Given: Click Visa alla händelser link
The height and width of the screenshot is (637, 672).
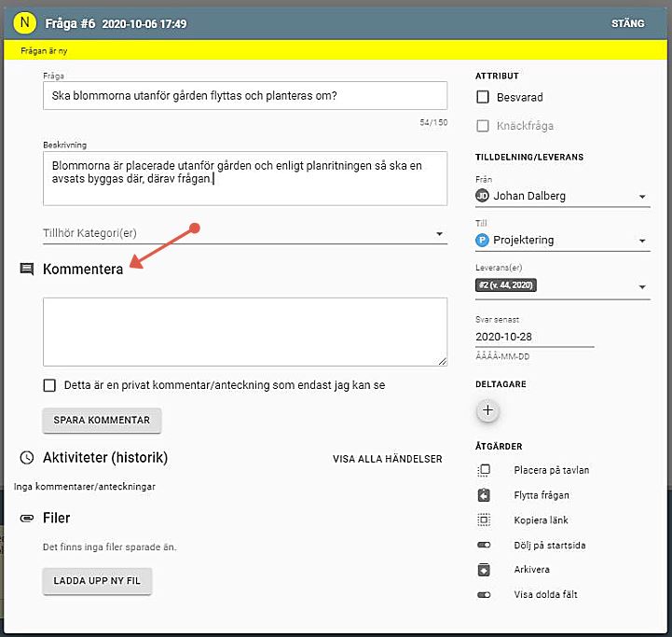Looking at the screenshot, I should (387, 459).
